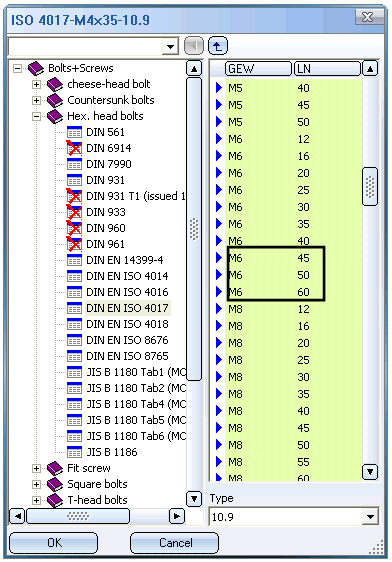
Task: Click the purple book icon beside Countersunk bolts
Action: point(55,100)
